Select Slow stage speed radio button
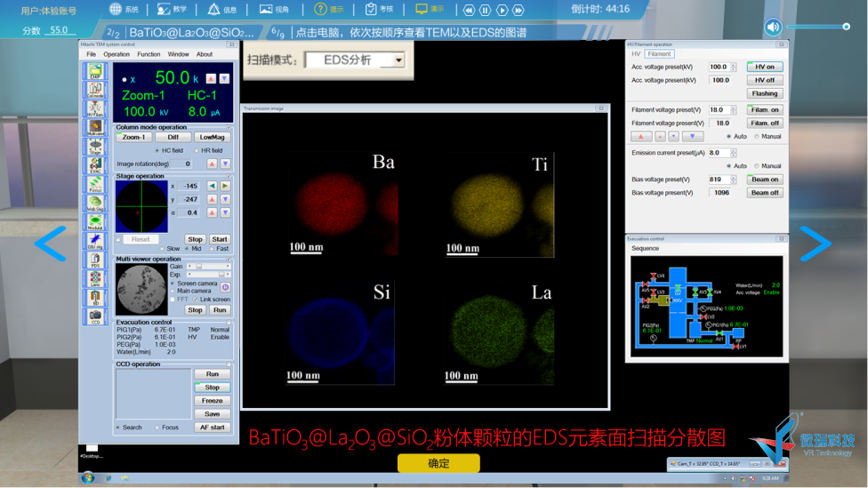This screenshot has height=488, width=868. (163, 249)
